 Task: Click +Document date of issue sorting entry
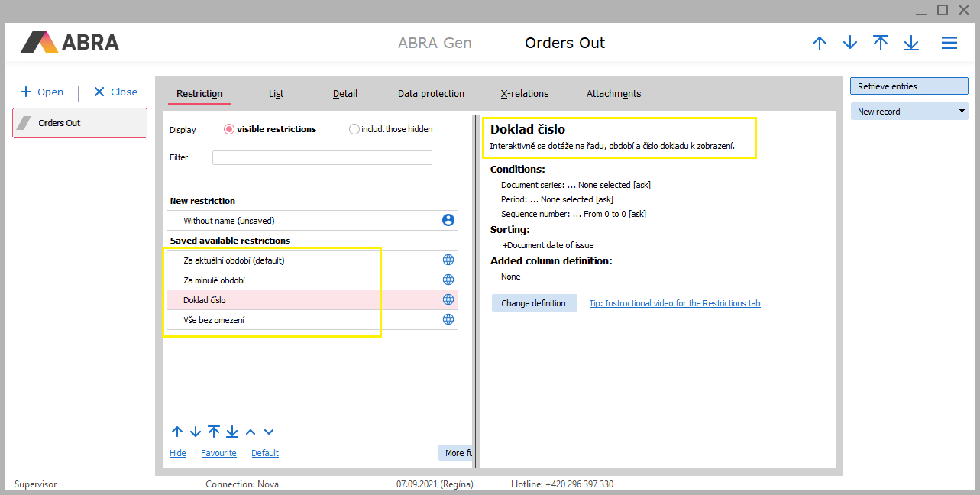(548, 245)
